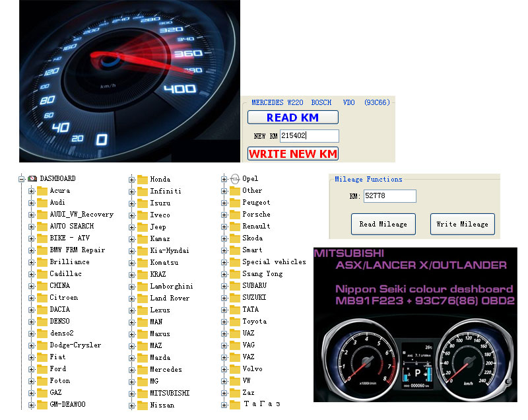Click the READ KM button
This screenshot has width=528, height=420.
(x=292, y=117)
